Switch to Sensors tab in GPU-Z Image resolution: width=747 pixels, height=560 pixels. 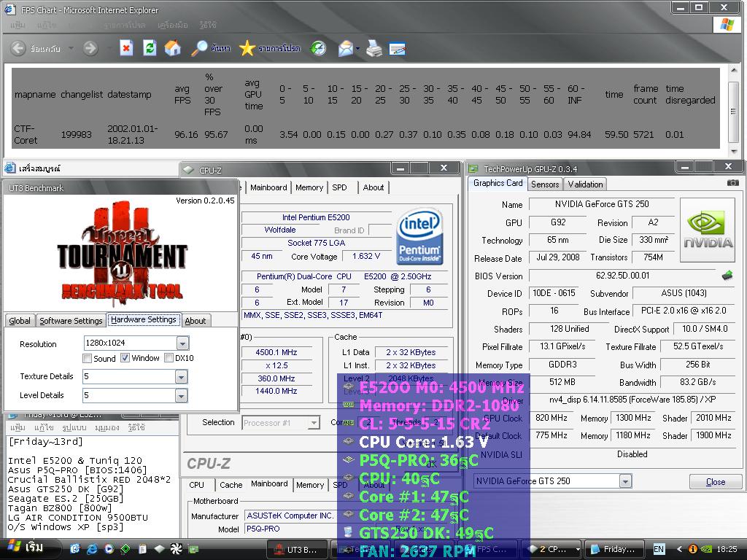[x=544, y=184]
